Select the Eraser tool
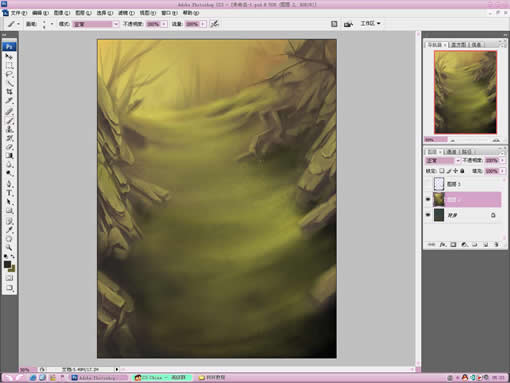The width and height of the screenshot is (510, 383). pyautogui.click(x=9, y=147)
